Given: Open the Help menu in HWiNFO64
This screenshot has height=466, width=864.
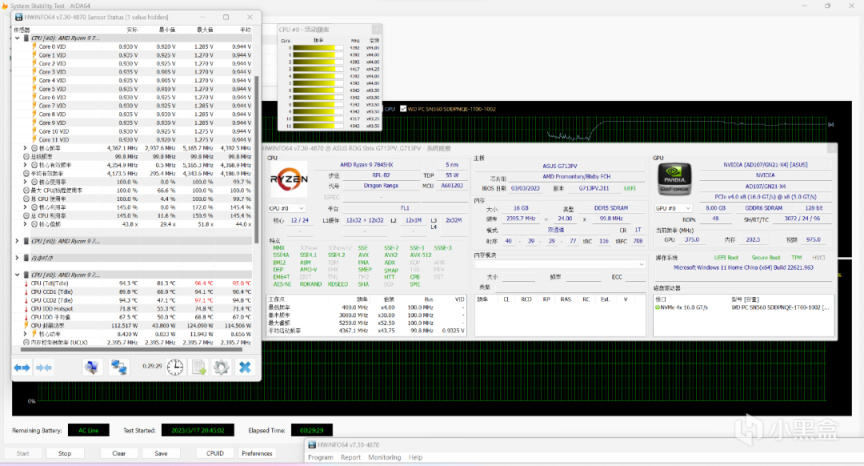Looking at the screenshot, I should click(x=415, y=457).
